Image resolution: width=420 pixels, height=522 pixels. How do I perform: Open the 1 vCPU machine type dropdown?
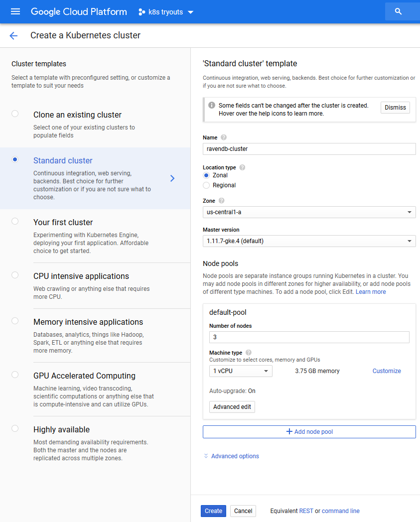click(241, 371)
